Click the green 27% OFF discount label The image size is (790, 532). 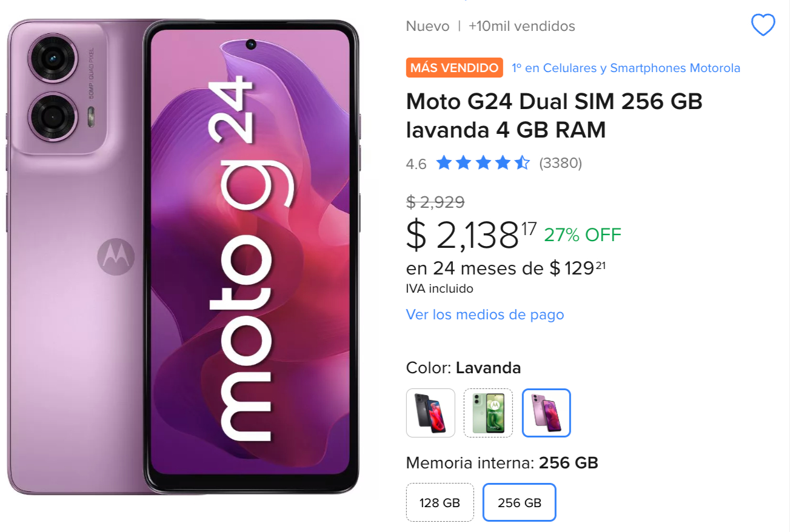point(583,234)
